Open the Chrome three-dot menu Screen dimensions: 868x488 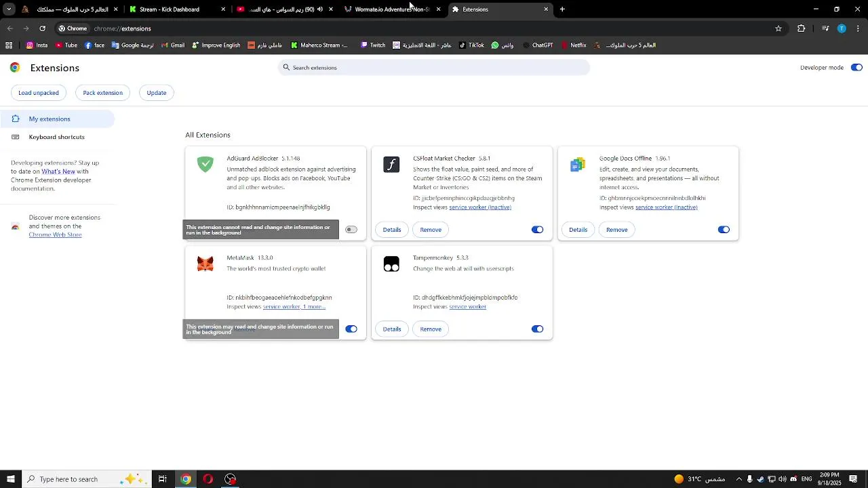point(859,28)
